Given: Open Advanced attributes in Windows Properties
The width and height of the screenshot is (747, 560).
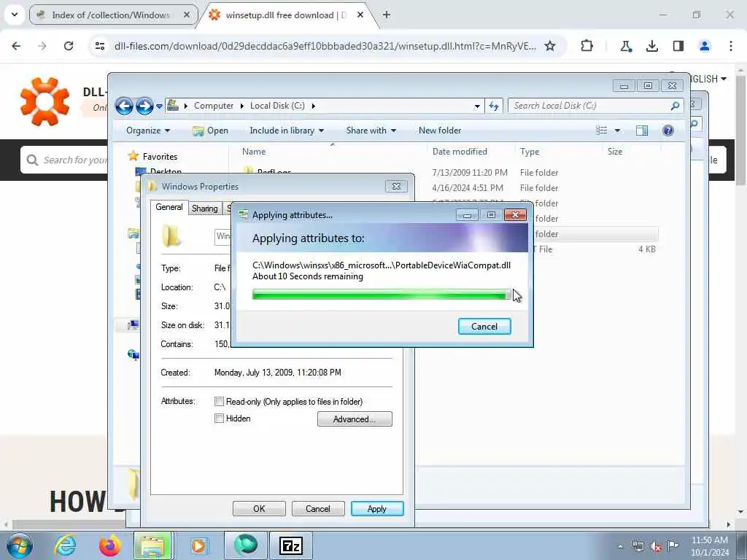Looking at the screenshot, I should tap(355, 419).
